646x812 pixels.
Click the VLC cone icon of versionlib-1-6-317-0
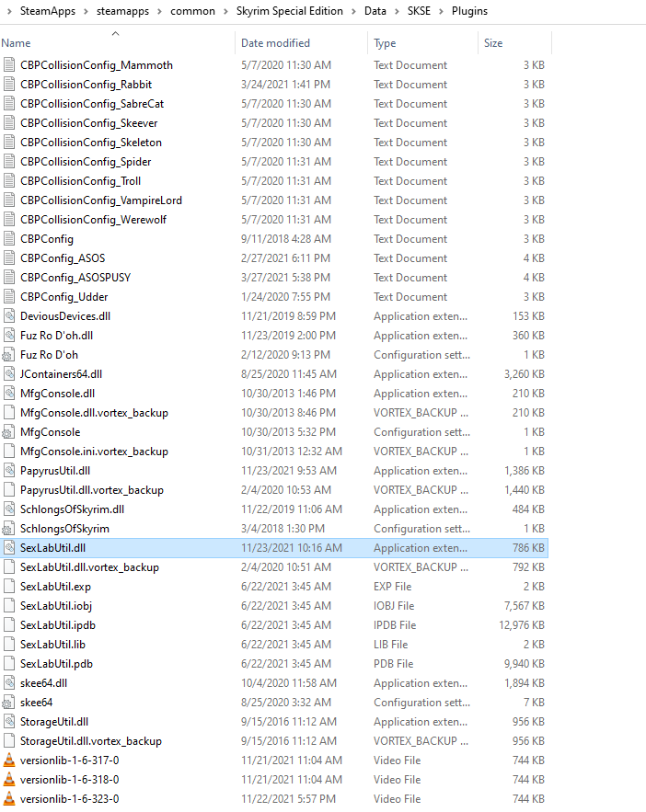point(9,761)
